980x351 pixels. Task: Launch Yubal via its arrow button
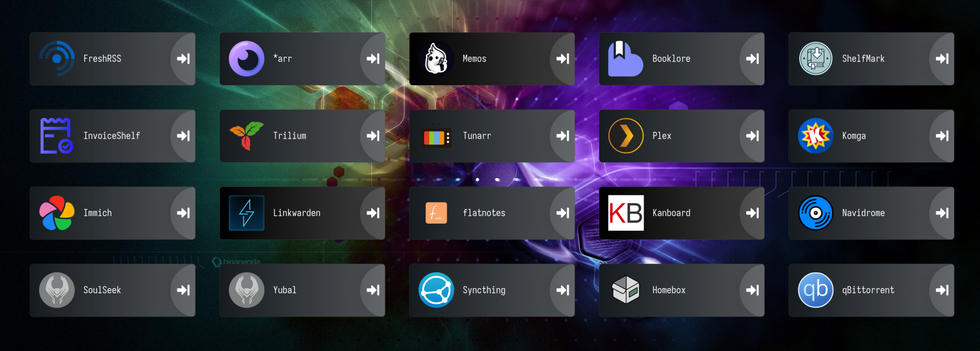(373, 290)
